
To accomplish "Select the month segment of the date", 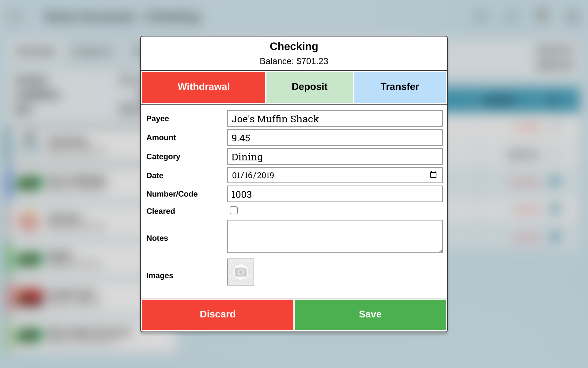I will coord(236,175).
